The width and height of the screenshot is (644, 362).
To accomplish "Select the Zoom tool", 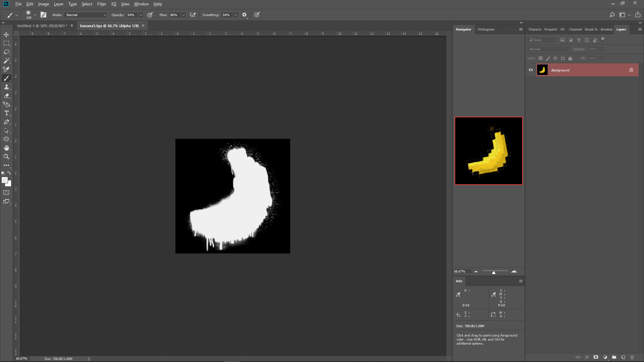I will point(6,157).
